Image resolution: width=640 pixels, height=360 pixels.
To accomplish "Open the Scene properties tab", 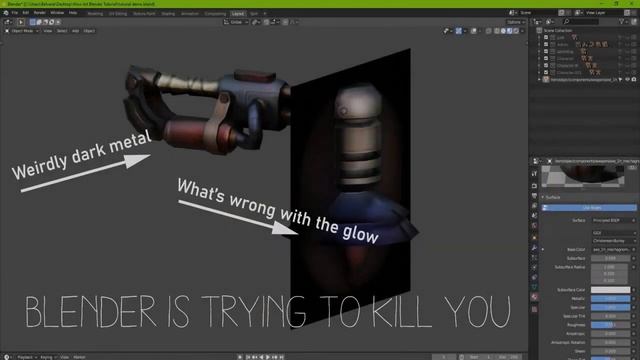I will 534,216.
